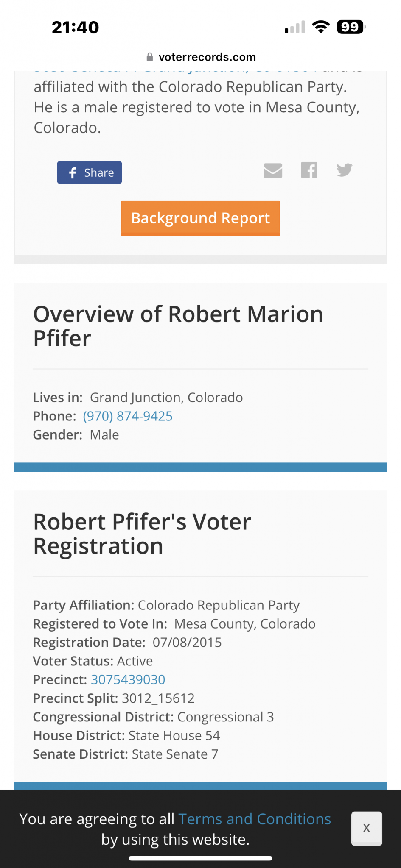Tap the battery indicator showing 99
Screen dimensions: 401x868
click(x=351, y=27)
